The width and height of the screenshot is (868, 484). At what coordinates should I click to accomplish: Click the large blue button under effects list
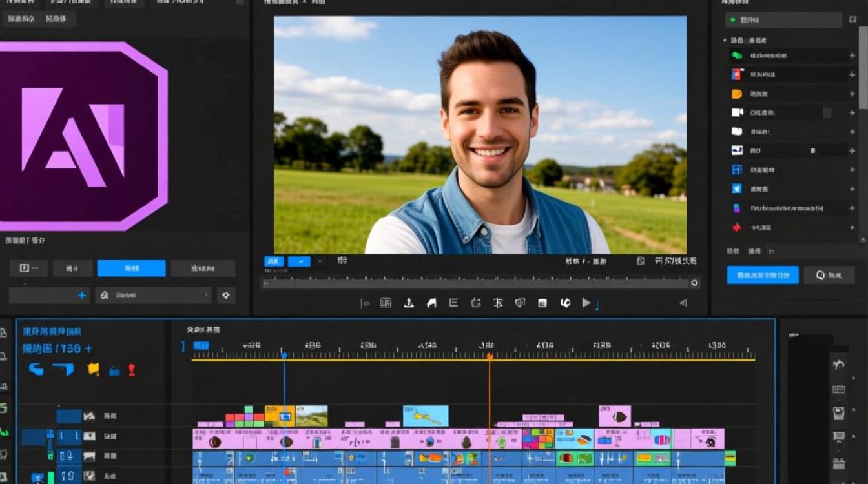coord(762,275)
